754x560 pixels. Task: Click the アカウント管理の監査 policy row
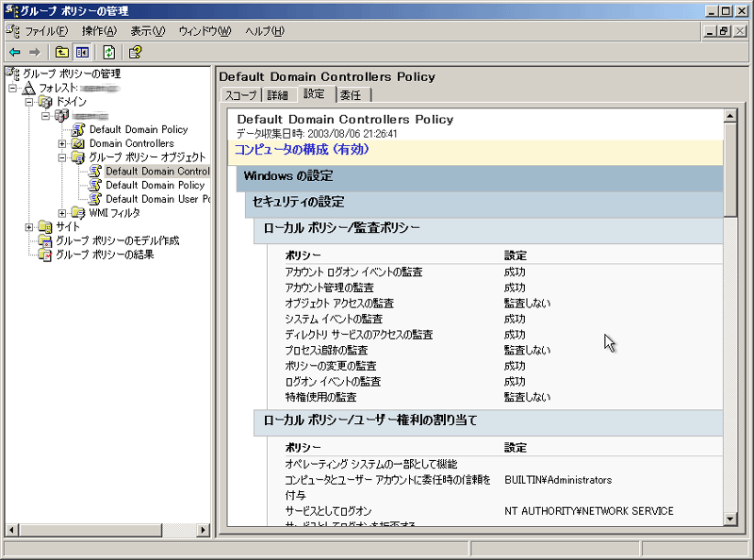[503, 288]
